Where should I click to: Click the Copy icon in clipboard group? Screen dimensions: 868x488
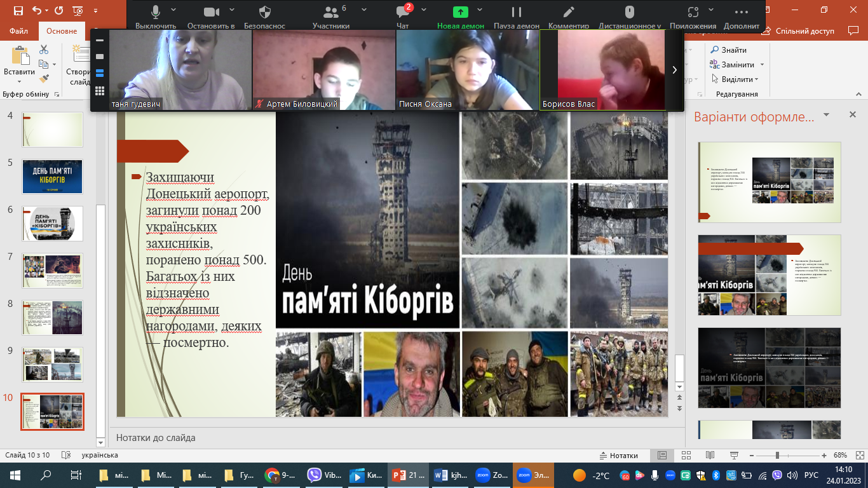click(x=43, y=64)
